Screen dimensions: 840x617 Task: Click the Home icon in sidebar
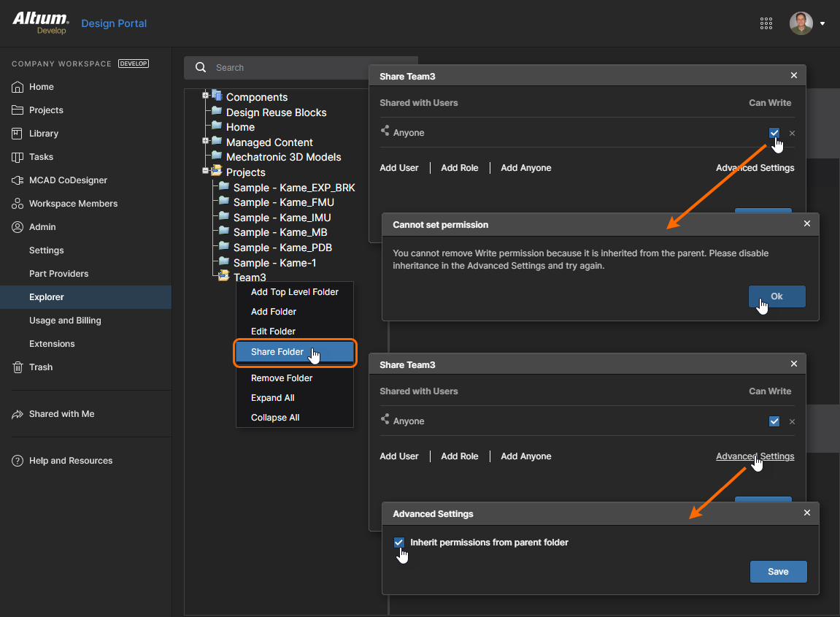(x=18, y=87)
